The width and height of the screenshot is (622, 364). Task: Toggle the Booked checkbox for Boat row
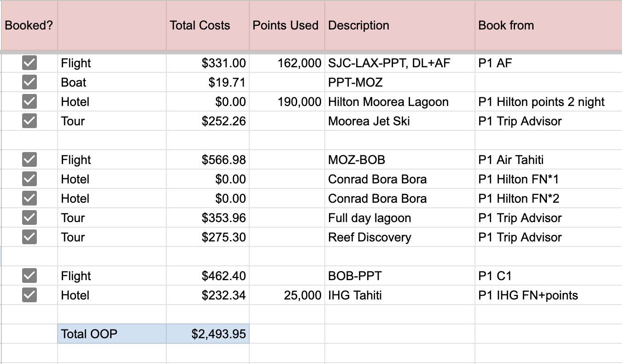[x=29, y=82]
